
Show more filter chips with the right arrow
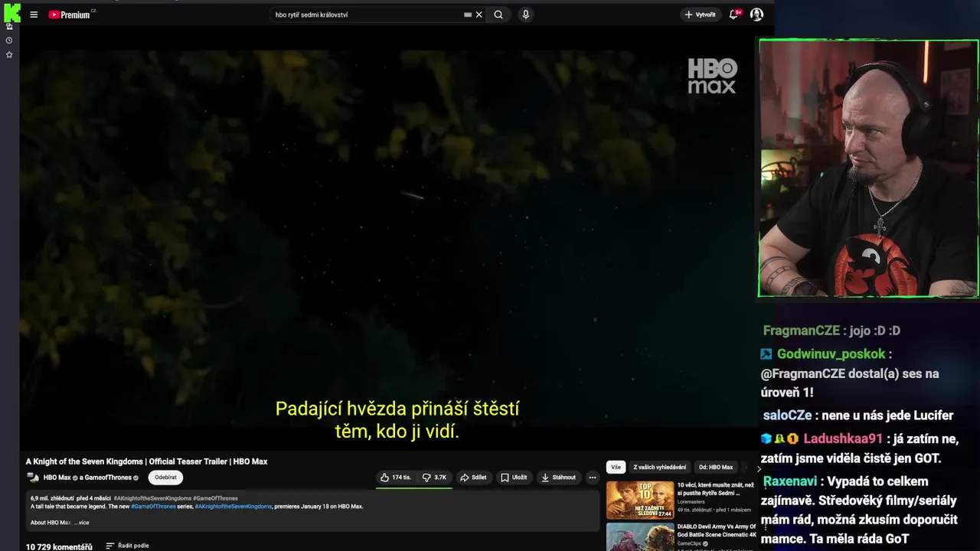(x=759, y=468)
